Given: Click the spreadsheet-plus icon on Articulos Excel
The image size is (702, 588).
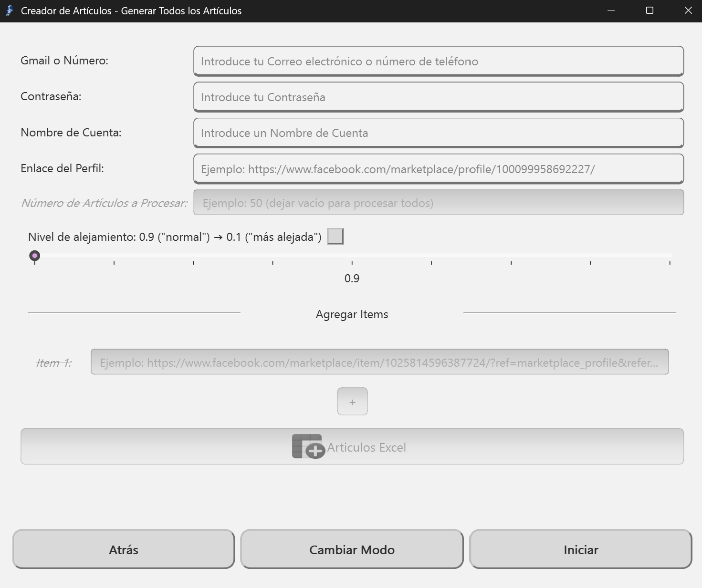Looking at the screenshot, I should [308, 446].
